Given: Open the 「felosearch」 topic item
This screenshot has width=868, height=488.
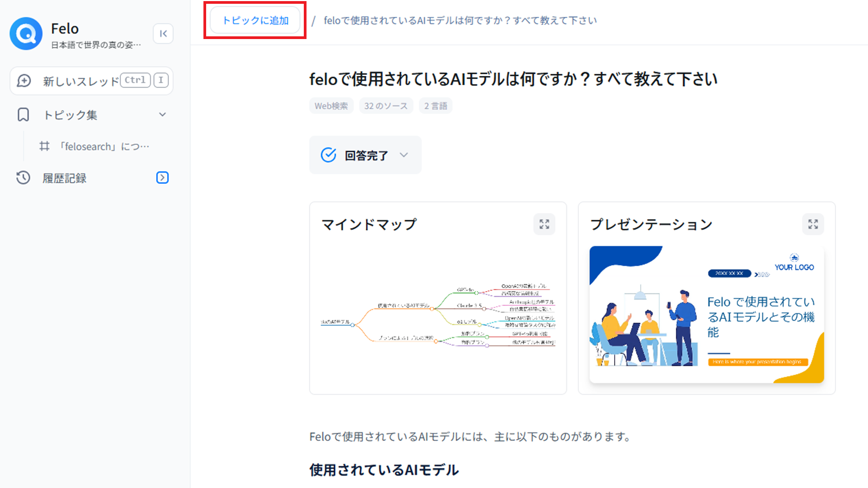Looking at the screenshot, I should (104, 146).
